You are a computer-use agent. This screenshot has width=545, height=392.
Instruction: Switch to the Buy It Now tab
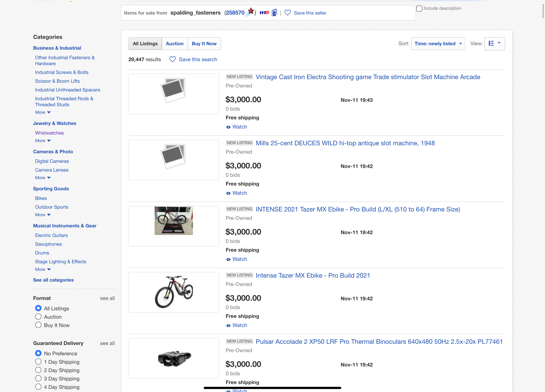click(204, 44)
